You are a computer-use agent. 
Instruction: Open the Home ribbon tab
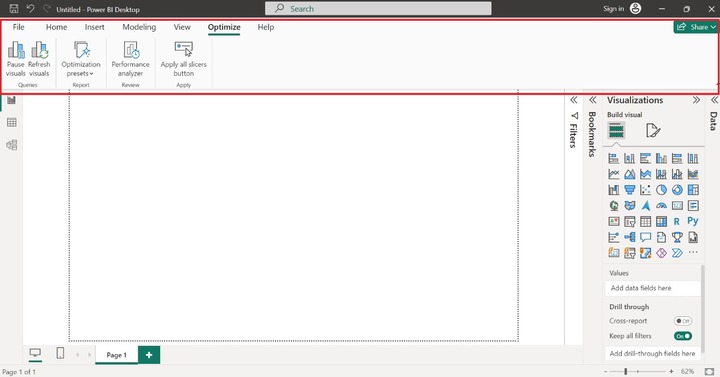(56, 27)
